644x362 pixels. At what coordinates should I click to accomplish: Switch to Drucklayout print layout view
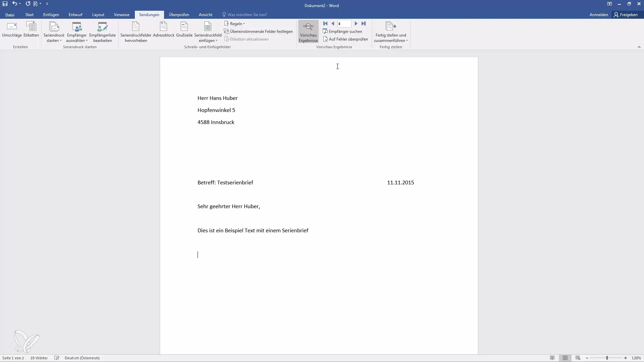click(565, 358)
